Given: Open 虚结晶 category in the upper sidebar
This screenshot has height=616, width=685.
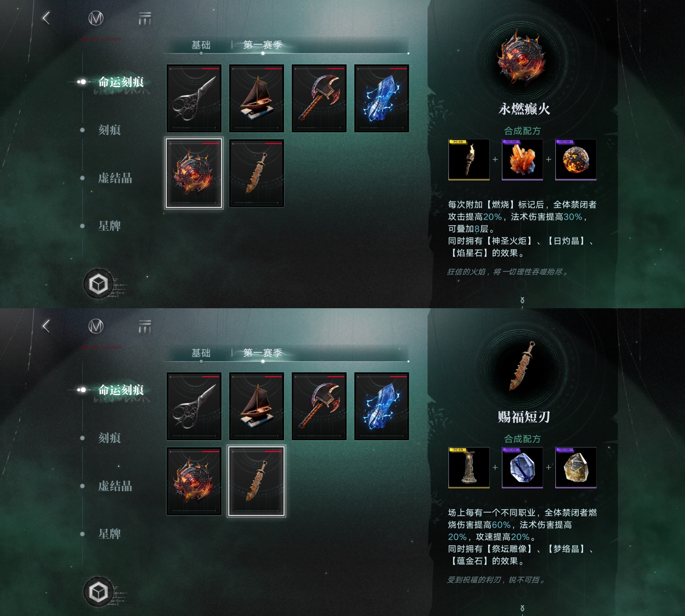Looking at the screenshot, I should pyautogui.click(x=115, y=178).
